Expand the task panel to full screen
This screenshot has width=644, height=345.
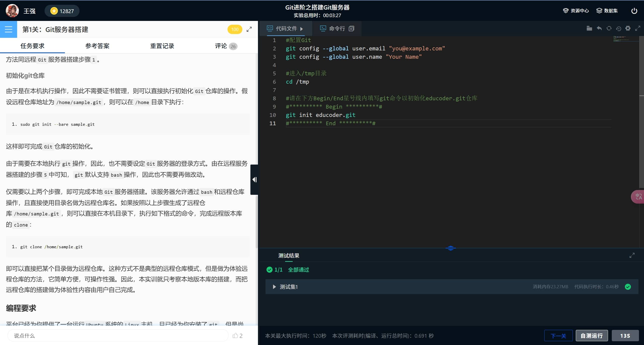pyautogui.click(x=249, y=29)
